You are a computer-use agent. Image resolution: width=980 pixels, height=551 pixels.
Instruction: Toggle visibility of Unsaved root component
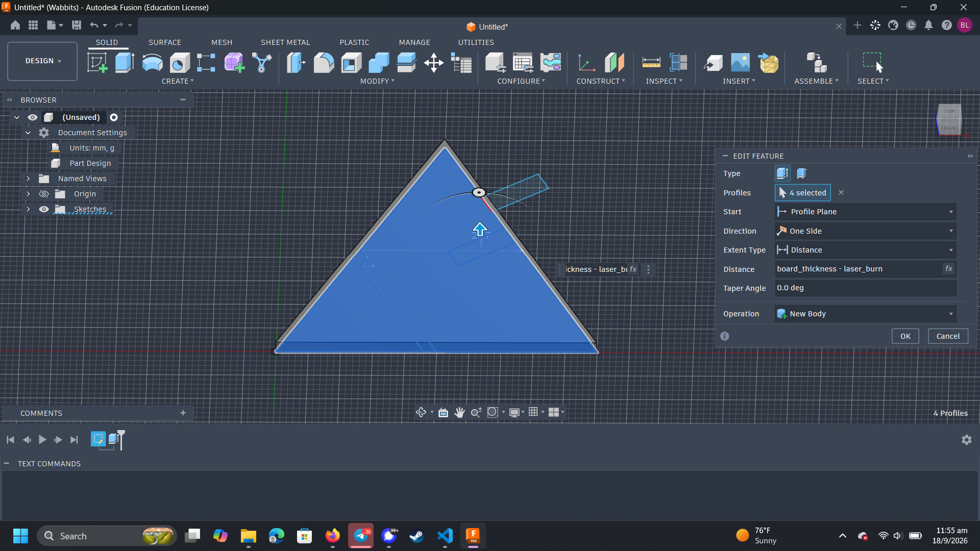33,117
